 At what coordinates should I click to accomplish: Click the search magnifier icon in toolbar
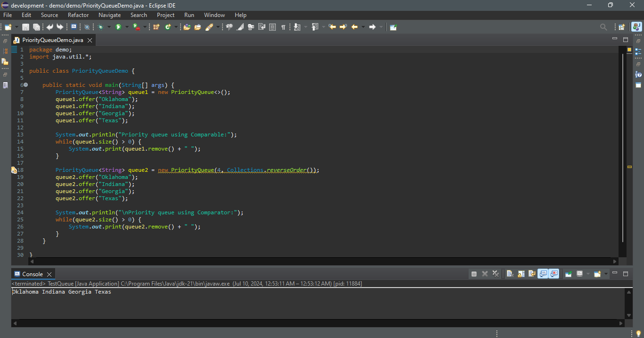pos(603,27)
